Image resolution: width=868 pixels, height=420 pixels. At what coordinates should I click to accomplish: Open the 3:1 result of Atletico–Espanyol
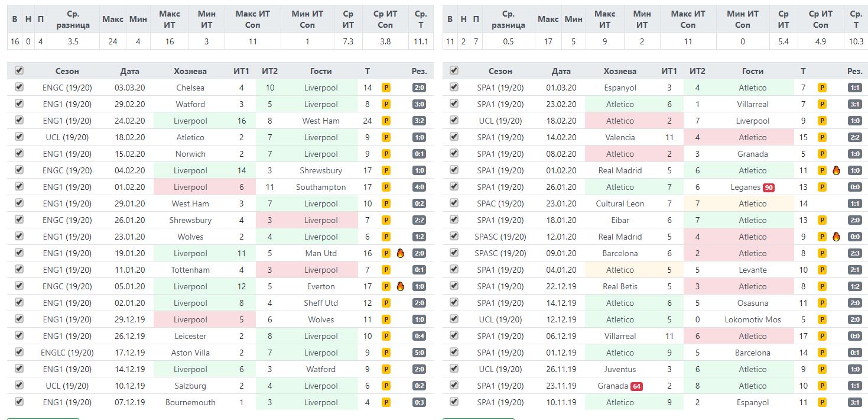tap(854, 402)
